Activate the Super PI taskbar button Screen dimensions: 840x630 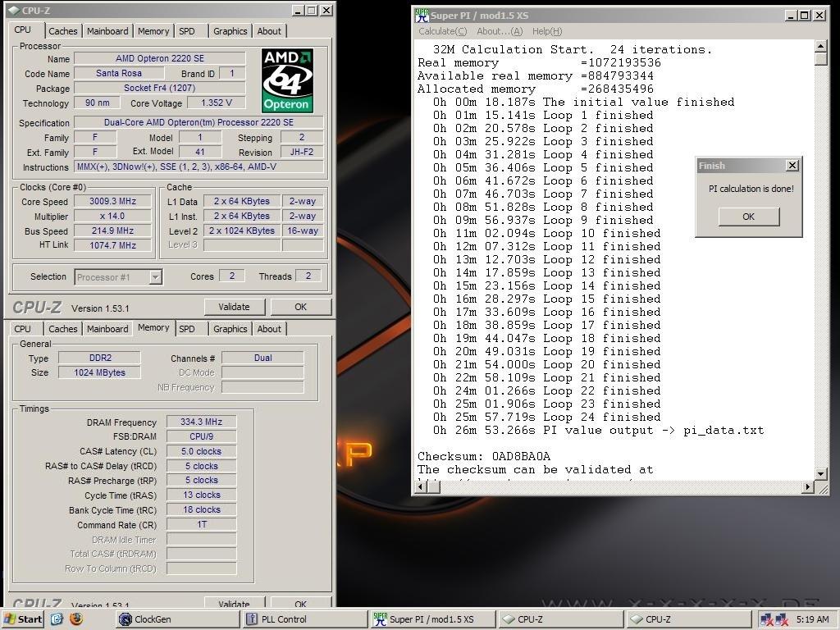click(433, 619)
